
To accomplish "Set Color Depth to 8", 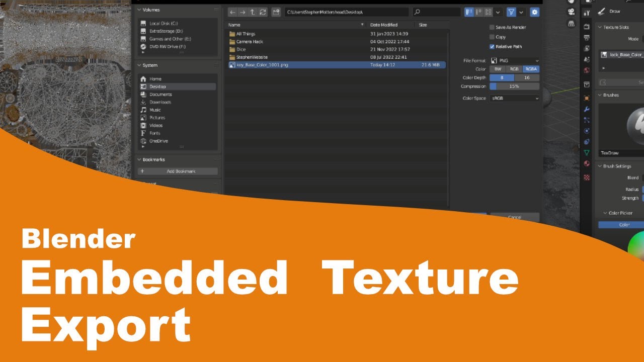I will [502, 78].
